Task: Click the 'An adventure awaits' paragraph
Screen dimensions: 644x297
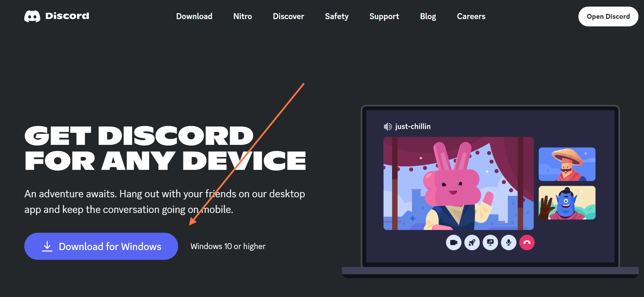Action: tap(165, 201)
